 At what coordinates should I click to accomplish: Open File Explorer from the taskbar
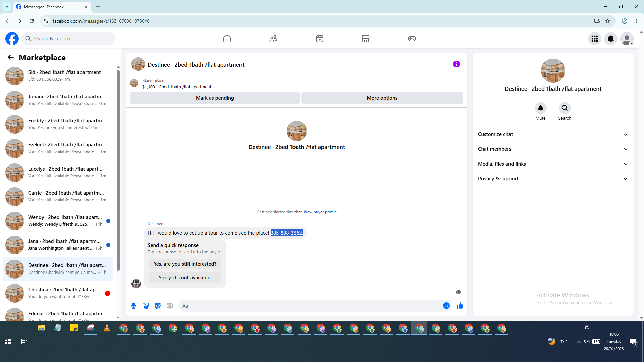tap(41, 328)
